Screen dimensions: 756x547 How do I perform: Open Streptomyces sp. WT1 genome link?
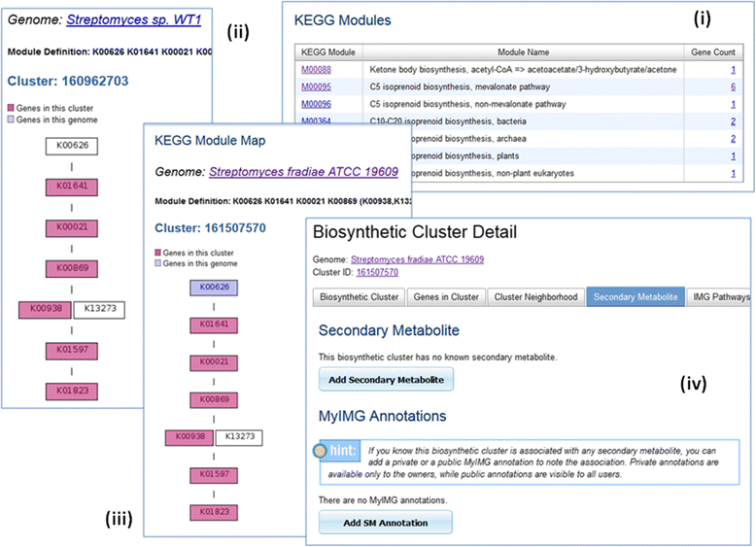point(133,19)
